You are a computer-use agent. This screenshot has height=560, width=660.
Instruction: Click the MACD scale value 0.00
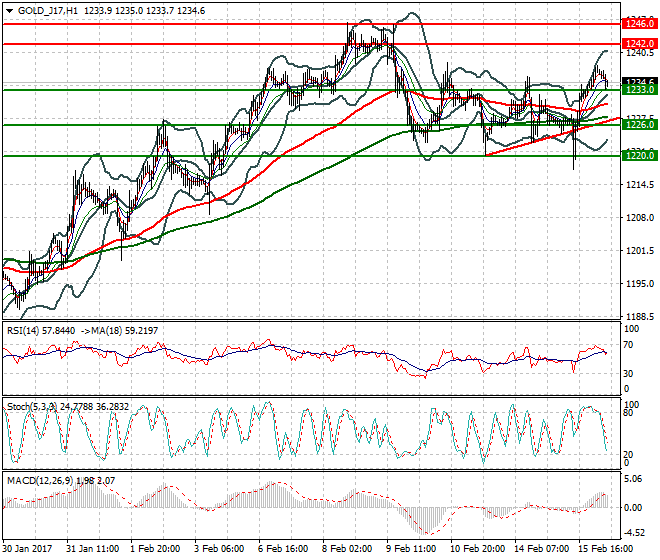(633, 508)
